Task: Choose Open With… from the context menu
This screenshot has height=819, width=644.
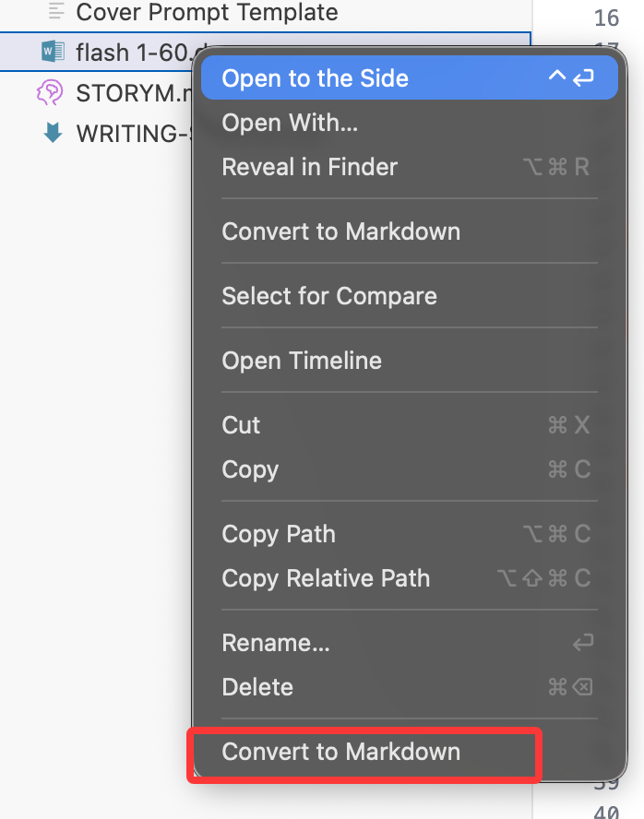Action: [x=410, y=123]
